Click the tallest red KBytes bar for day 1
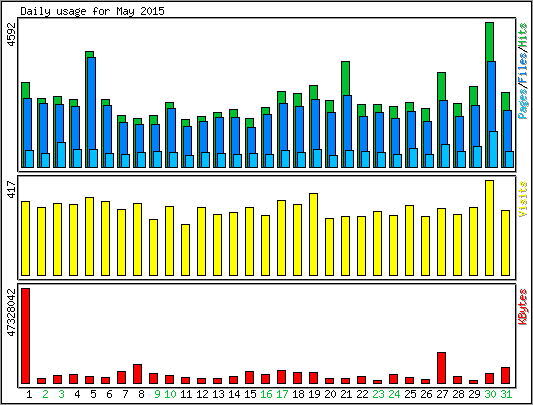 25,336
